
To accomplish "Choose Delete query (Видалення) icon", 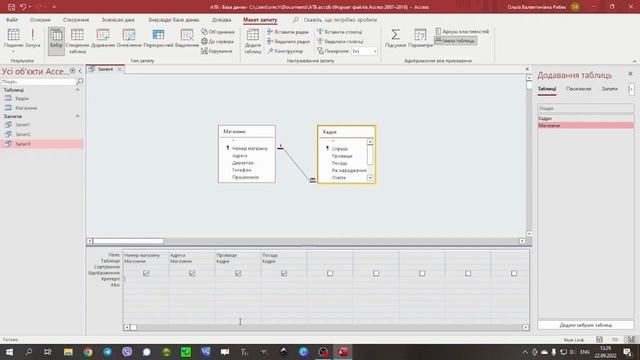I will [187, 38].
